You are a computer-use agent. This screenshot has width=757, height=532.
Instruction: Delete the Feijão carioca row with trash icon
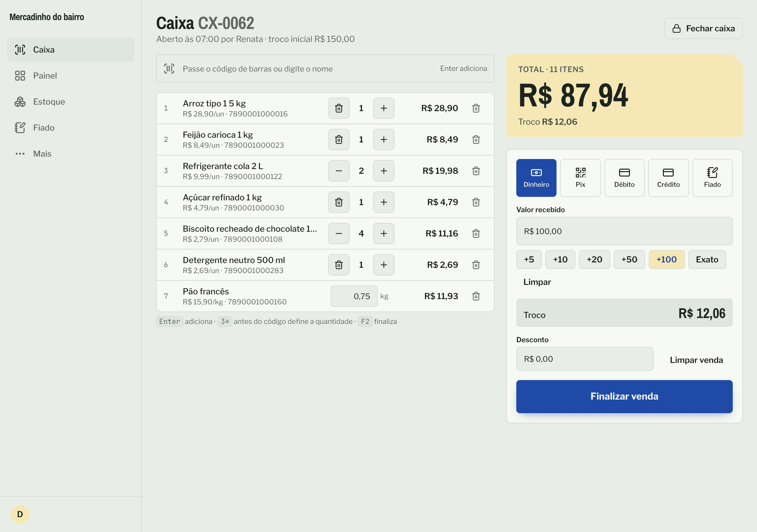pos(476,140)
